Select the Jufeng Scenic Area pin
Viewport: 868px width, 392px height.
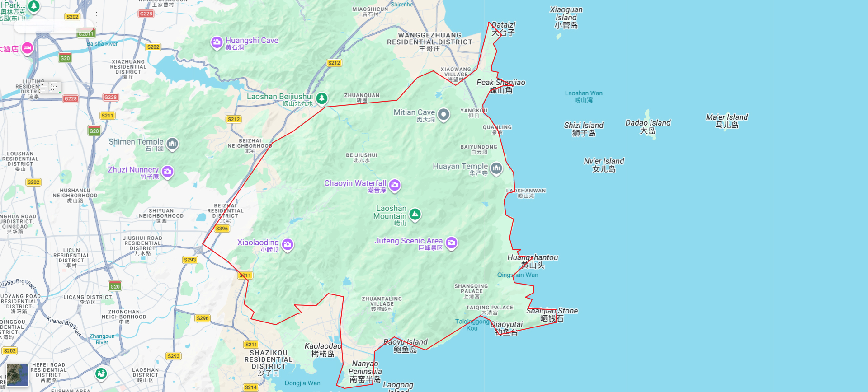(451, 243)
